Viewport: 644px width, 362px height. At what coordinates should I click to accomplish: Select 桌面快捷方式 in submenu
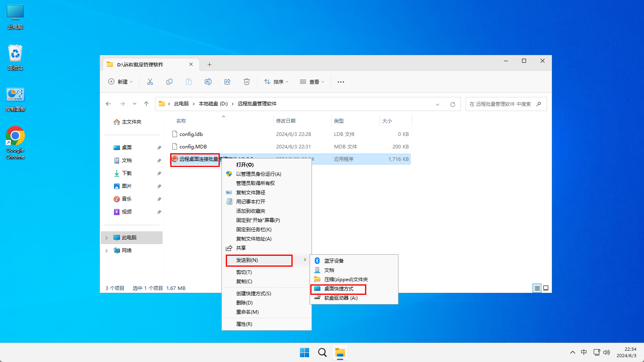point(354,289)
